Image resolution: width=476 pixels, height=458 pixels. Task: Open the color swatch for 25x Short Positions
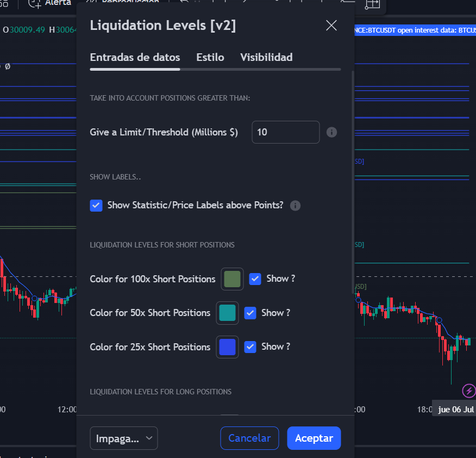[227, 346]
